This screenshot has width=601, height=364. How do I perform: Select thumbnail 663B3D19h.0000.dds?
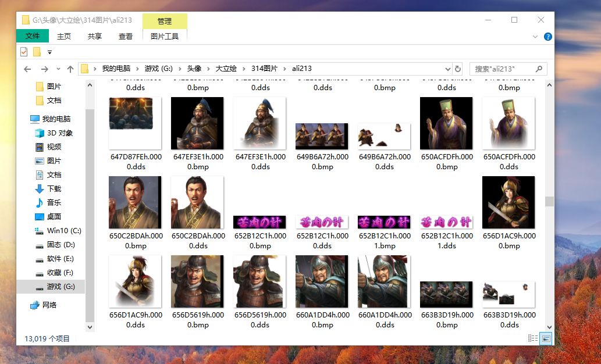pyautogui.click(x=508, y=295)
